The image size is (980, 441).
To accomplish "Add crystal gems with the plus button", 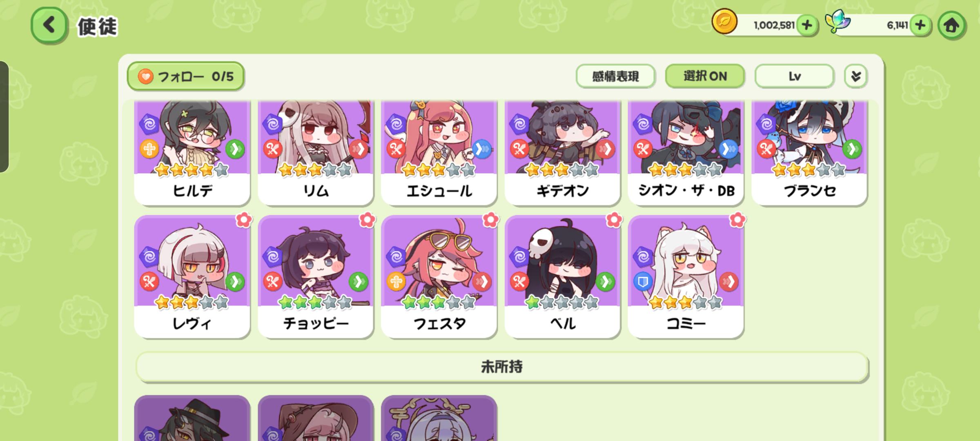I will pyautogui.click(x=920, y=25).
